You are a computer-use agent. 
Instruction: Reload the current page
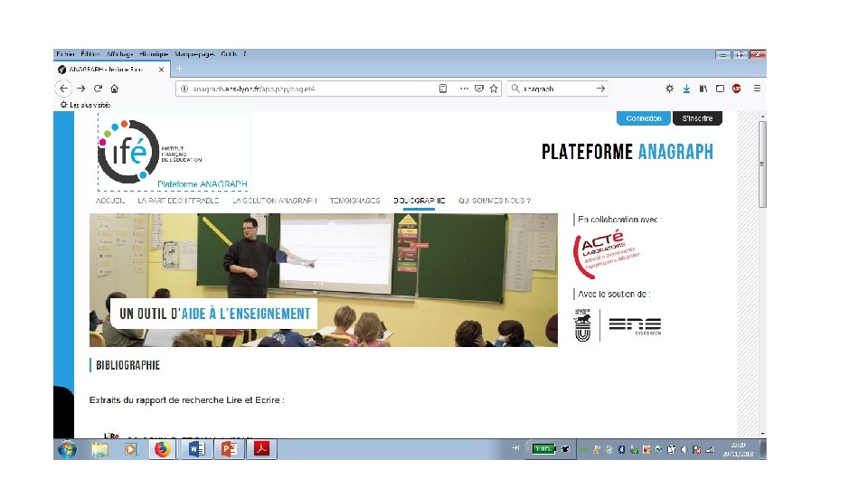(x=98, y=89)
